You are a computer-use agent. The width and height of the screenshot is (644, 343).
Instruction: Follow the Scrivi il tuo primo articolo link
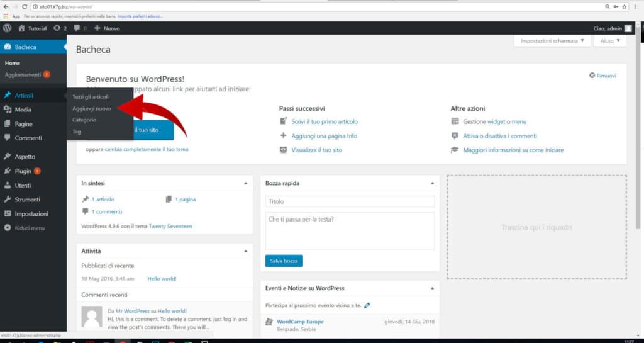(x=325, y=121)
